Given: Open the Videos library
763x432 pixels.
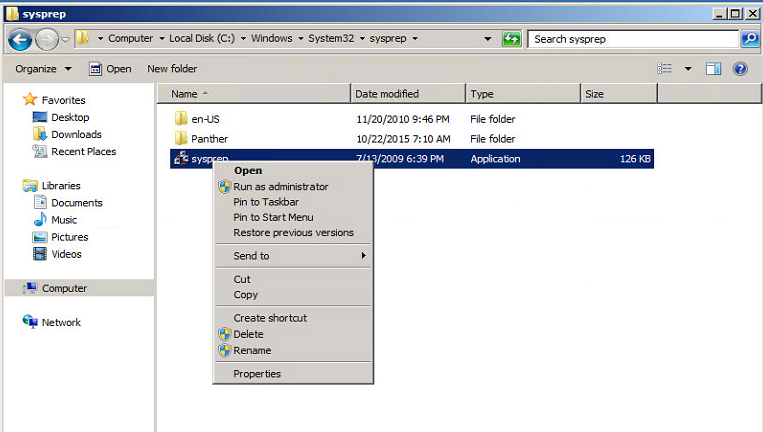Looking at the screenshot, I should [66, 254].
